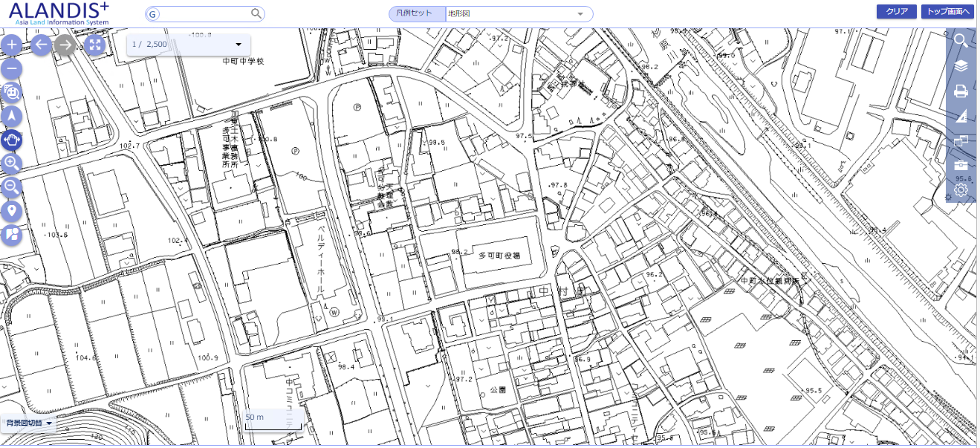Go back to previous map view

pyautogui.click(x=41, y=45)
